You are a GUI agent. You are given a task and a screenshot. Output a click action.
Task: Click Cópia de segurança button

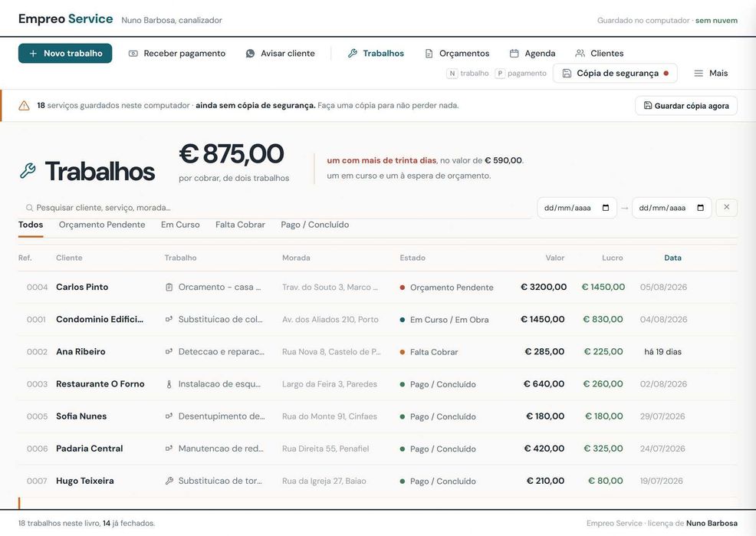coord(615,74)
